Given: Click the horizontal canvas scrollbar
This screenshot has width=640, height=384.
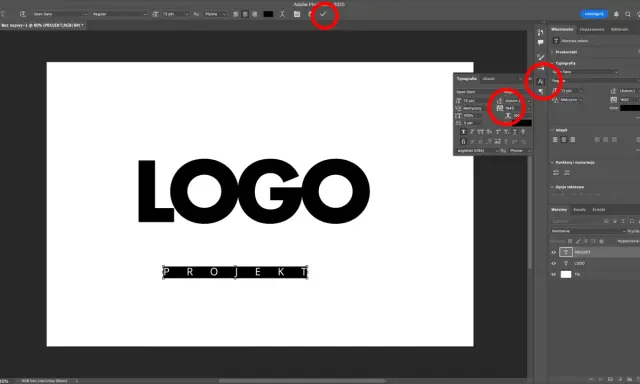Looking at the screenshot, I should tap(302, 381).
